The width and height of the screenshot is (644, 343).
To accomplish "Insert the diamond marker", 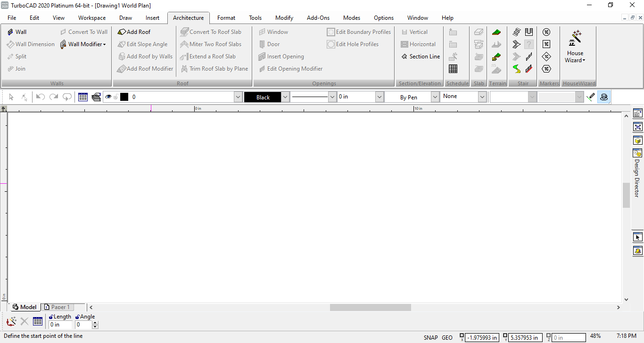I will 546,57.
